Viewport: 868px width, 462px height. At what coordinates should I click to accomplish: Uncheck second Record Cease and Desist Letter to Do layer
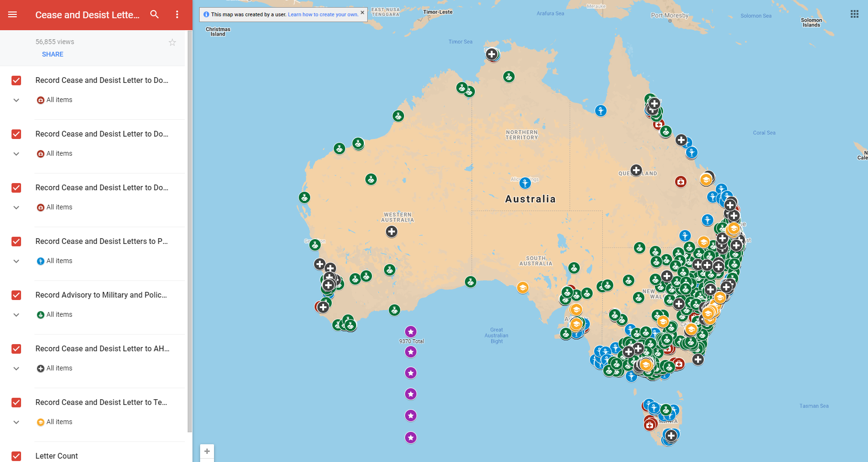pos(16,134)
